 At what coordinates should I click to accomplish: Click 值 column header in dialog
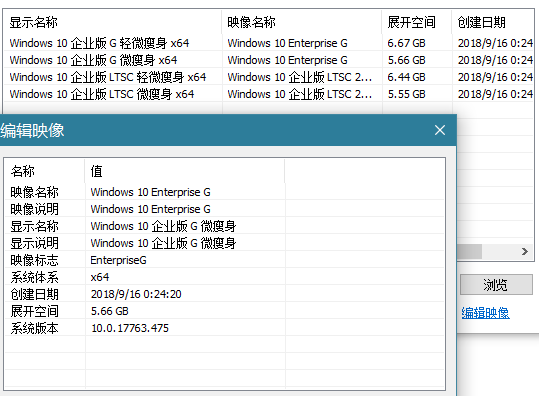pyautogui.click(x=185, y=171)
